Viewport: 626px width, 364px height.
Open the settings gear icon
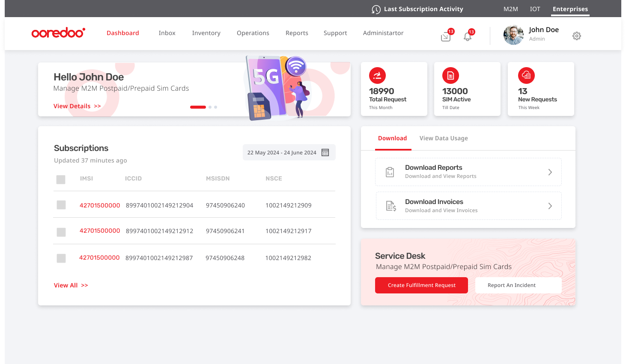pos(577,36)
